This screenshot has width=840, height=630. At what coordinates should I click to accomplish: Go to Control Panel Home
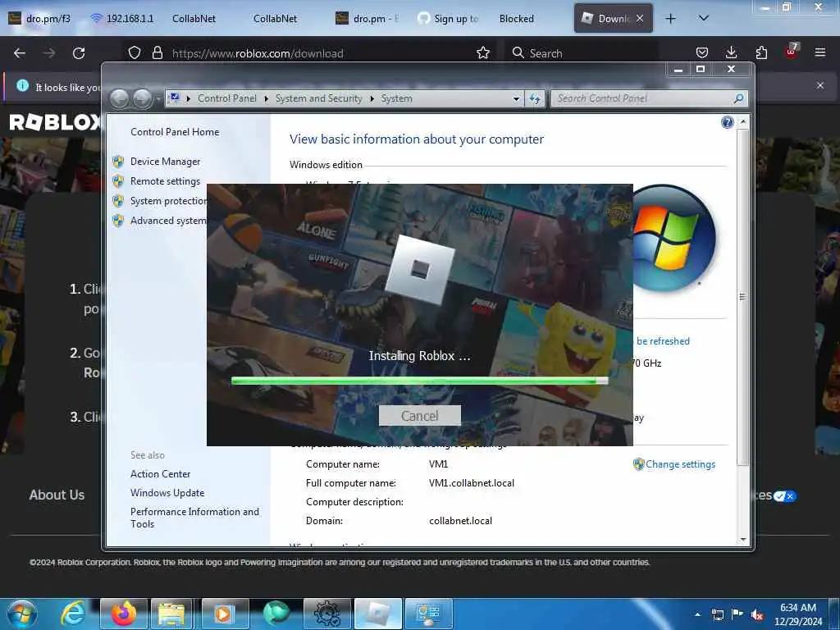(175, 132)
